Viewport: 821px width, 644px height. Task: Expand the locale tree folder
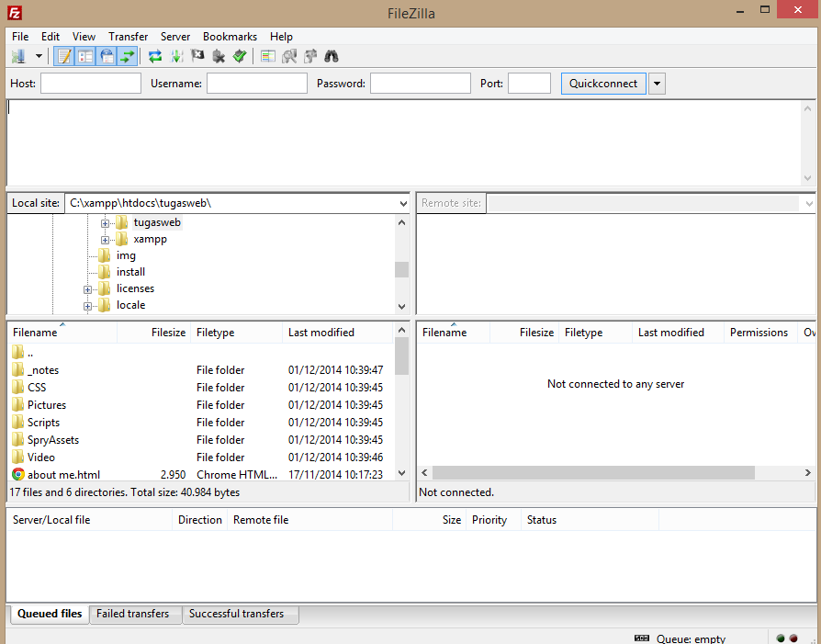(x=87, y=306)
